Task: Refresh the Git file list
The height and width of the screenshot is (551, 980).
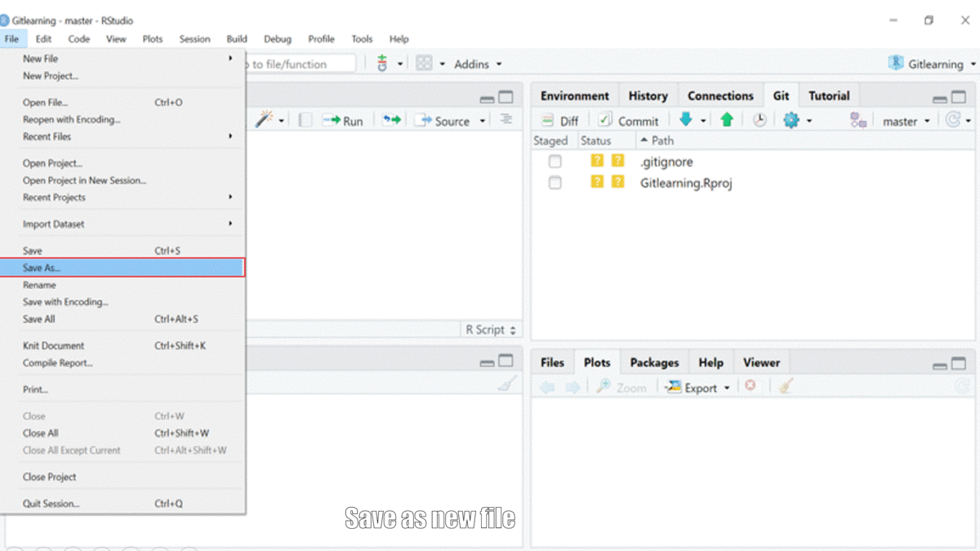Action: click(x=953, y=120)
